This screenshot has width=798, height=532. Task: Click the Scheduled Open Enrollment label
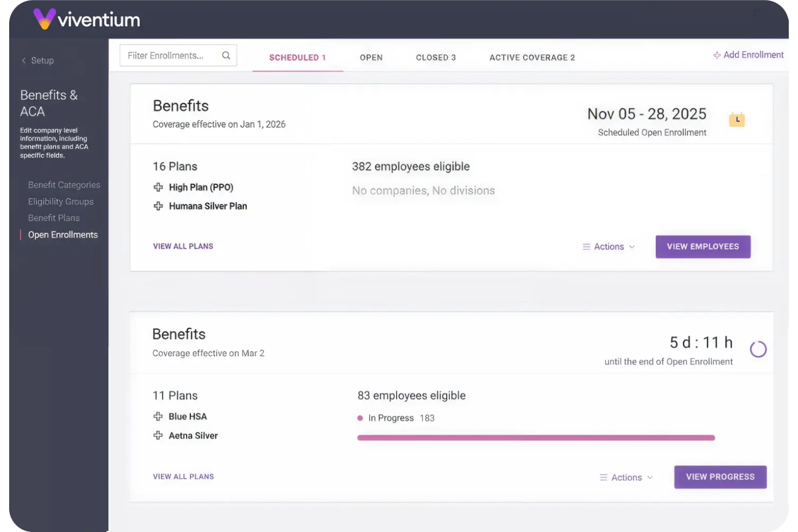click(x=652, y=133)
